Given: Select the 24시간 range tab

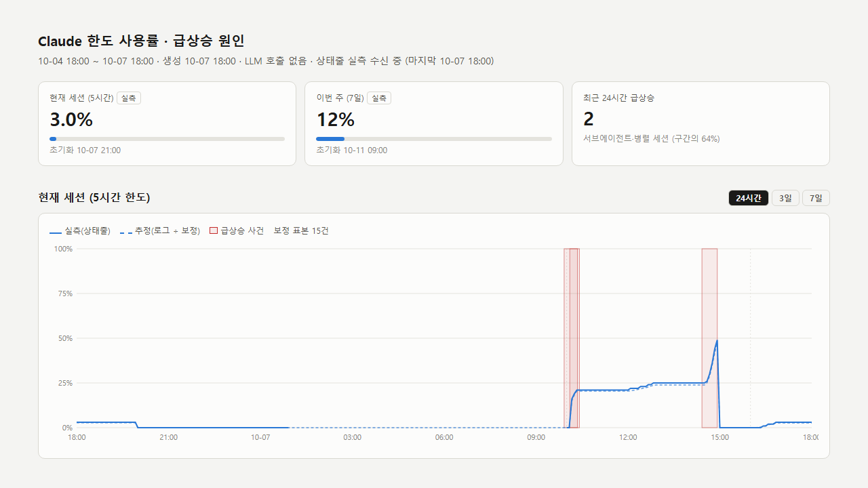Looking at the screenshot, I should [x=749, y=198].
